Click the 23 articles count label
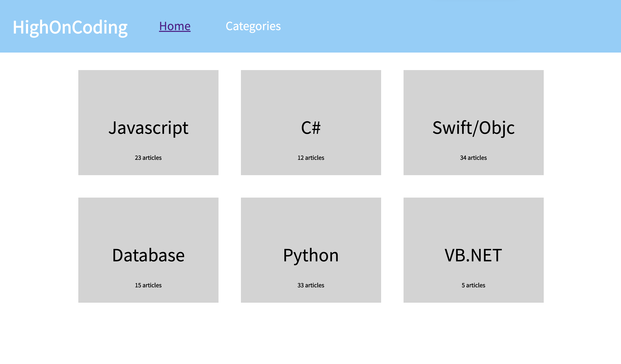Screen dimensions: 621x364 pos(148,158)
